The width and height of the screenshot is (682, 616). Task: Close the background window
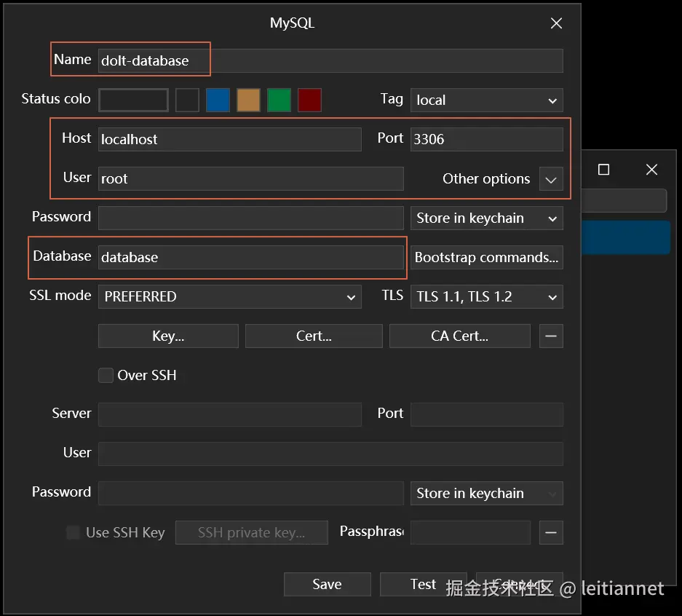651,169
